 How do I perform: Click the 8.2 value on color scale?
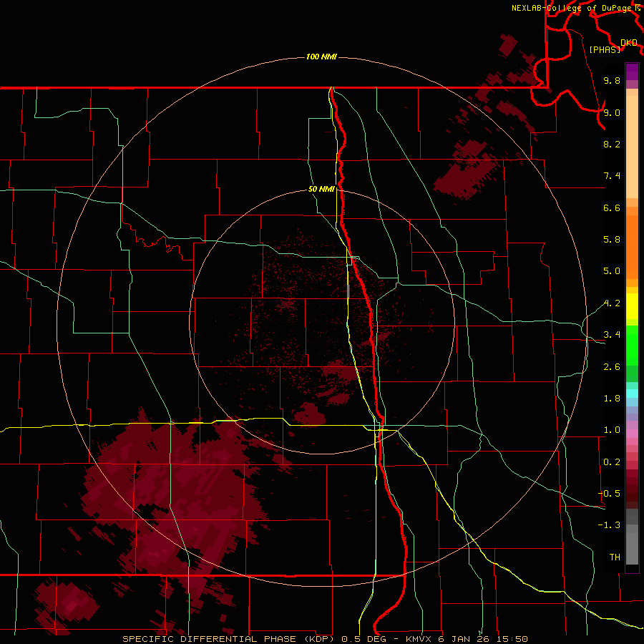(x=612, y=144)
